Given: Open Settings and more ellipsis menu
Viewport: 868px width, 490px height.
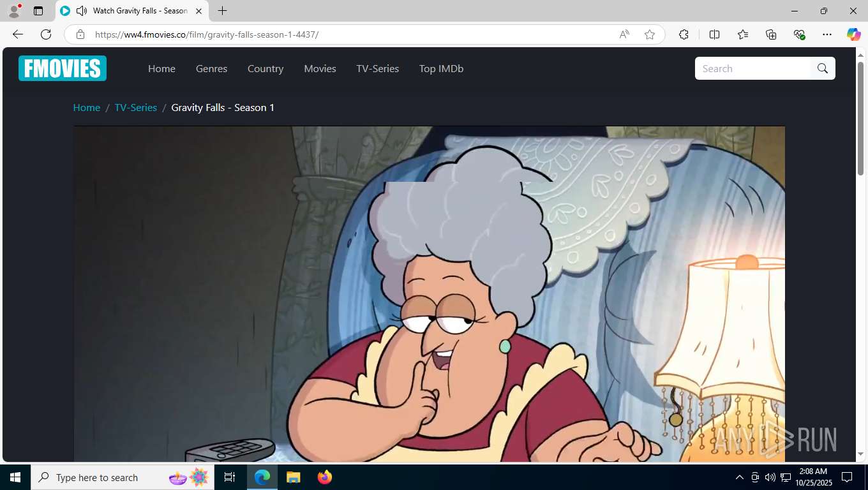Looking at the screenshot, I should point(827,34).
